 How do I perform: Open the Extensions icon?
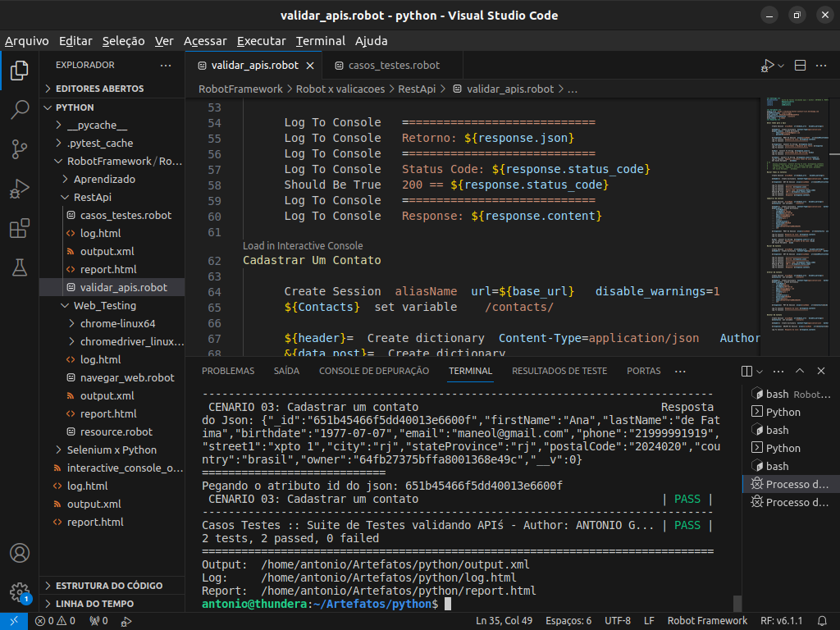point(18,228)
